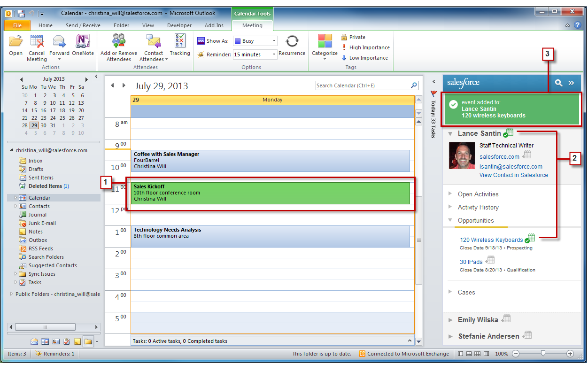This screenshot has height=372, width=588.
Task: Toggle High Importance tag
Action: pos(365,47)
